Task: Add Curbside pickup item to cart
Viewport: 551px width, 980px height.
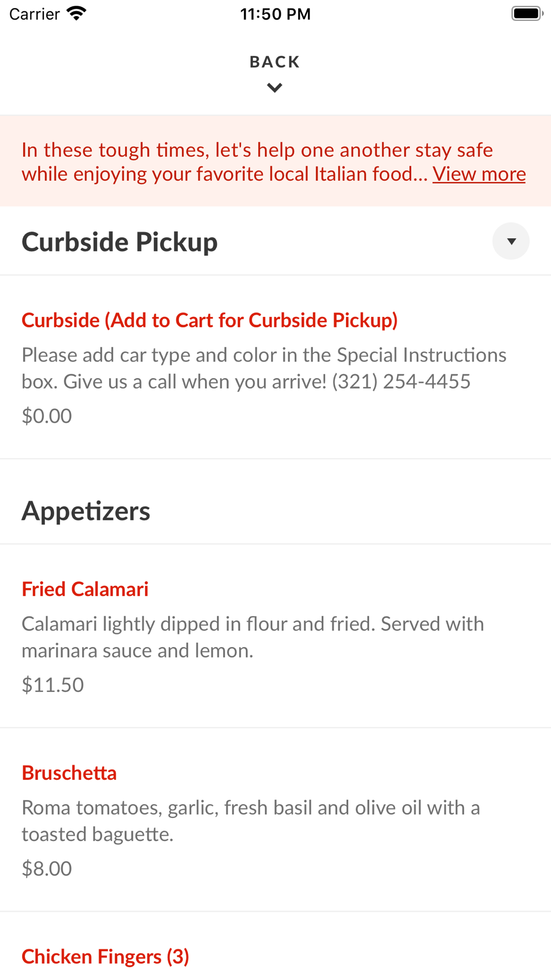Action: coord(209,320)
